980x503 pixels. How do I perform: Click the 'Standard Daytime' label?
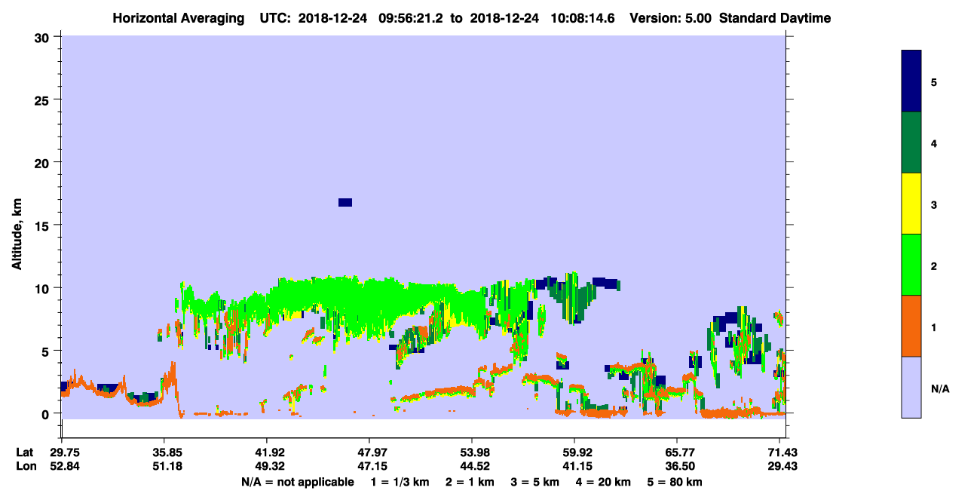pos(775,18)
